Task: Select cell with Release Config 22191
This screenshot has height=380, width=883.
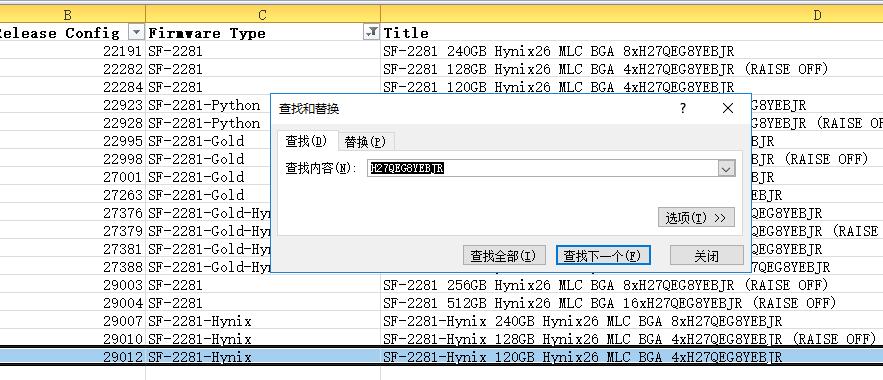Action: (x=73, y=51)
